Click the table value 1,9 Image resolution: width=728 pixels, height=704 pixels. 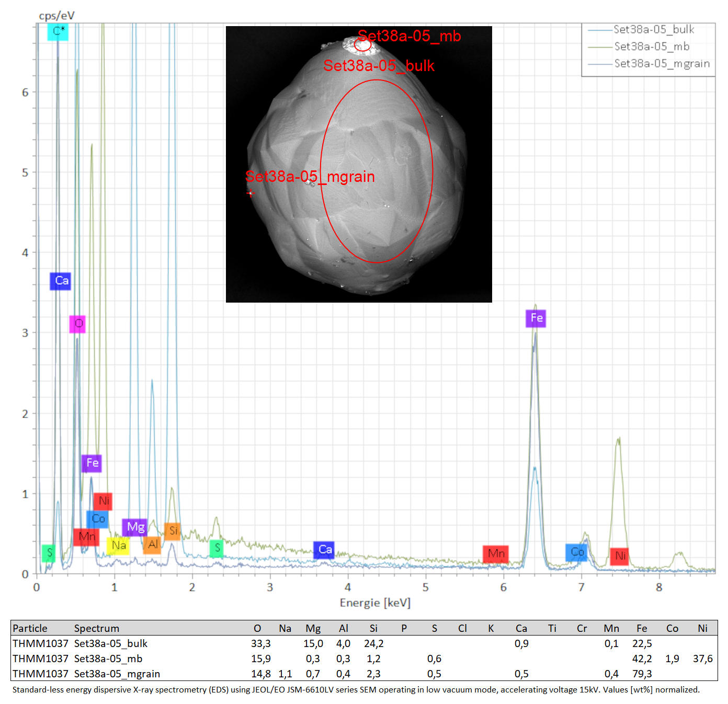tap(672, 659)
